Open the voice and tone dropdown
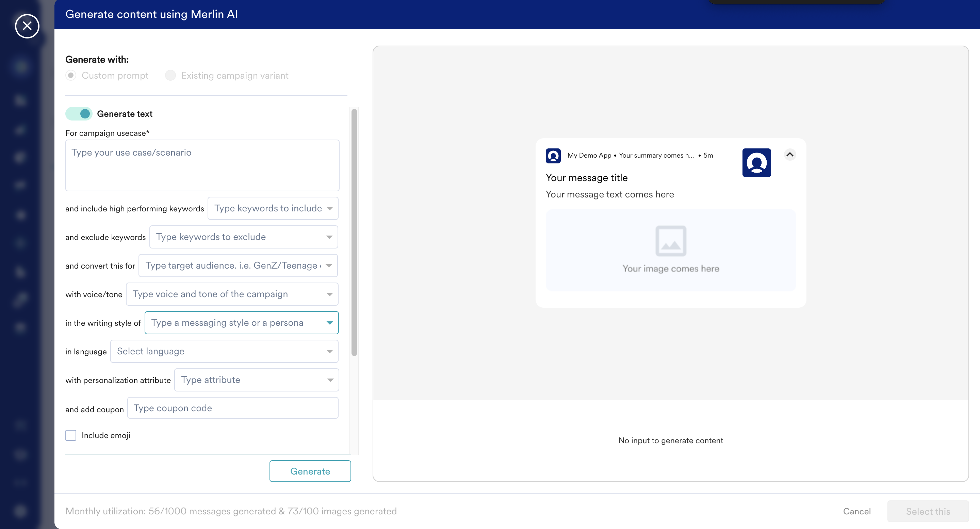The height and width of the screenshot is (529, 980). (x=329, y=294)
